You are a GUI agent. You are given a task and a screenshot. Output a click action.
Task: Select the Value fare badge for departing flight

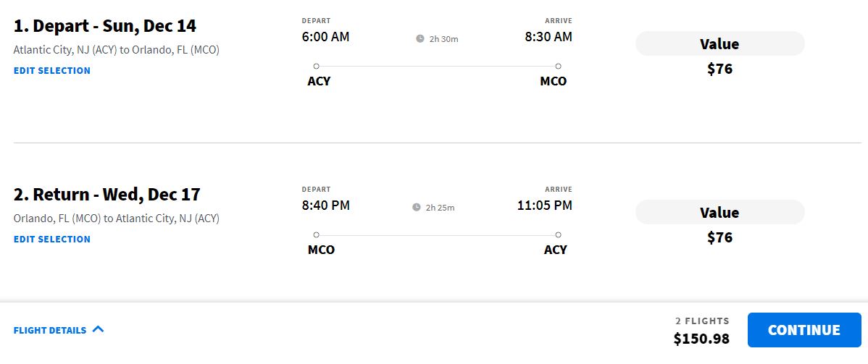[719, 44]
